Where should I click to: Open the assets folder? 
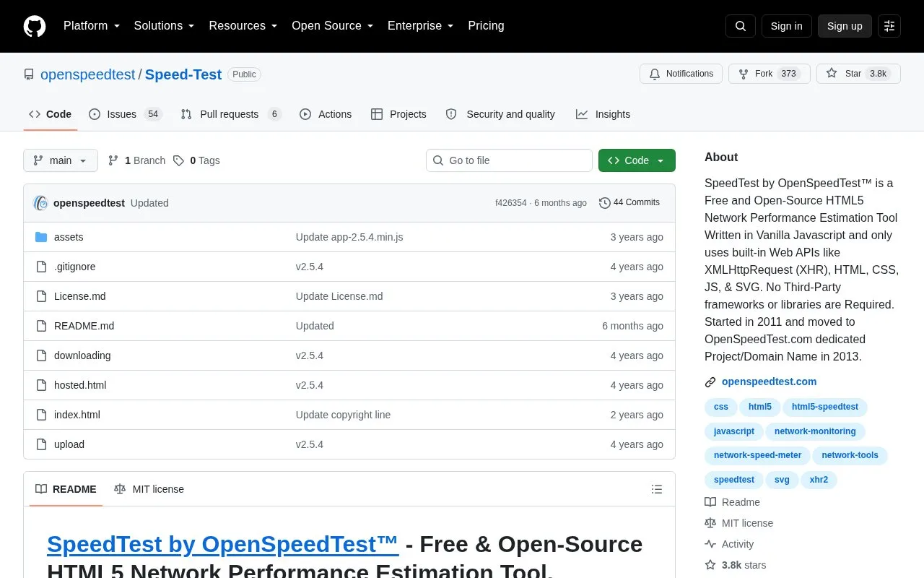(69, 237)
